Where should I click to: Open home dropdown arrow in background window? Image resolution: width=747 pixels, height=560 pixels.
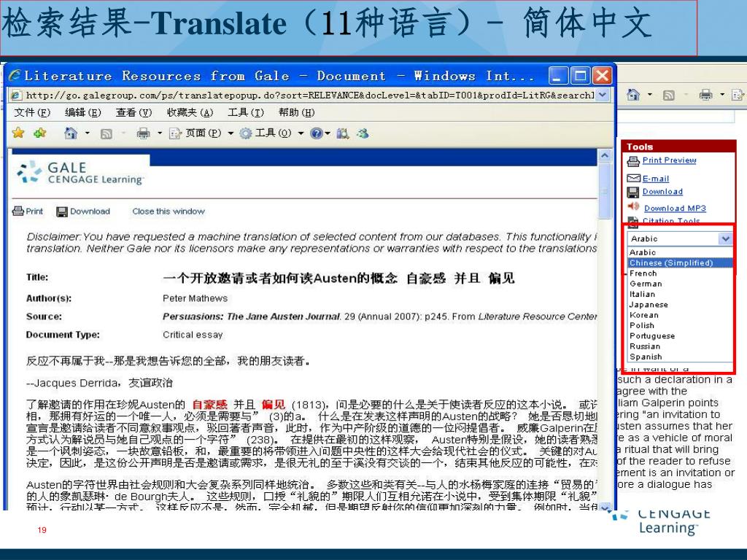coord(650,95)
